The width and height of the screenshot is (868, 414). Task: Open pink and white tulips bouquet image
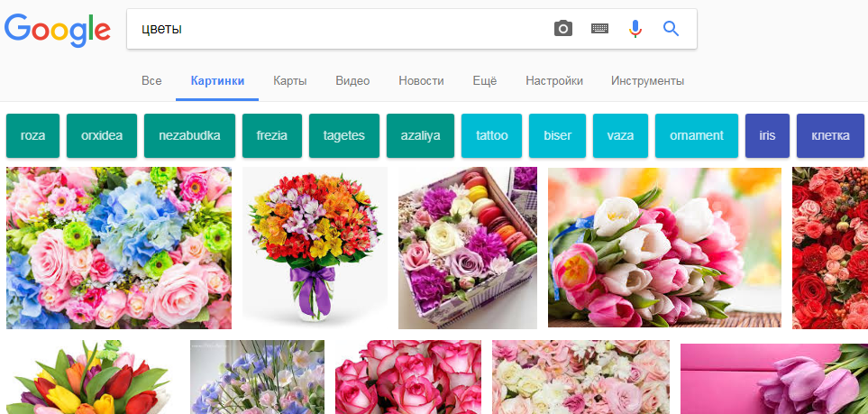click(664, 248)
